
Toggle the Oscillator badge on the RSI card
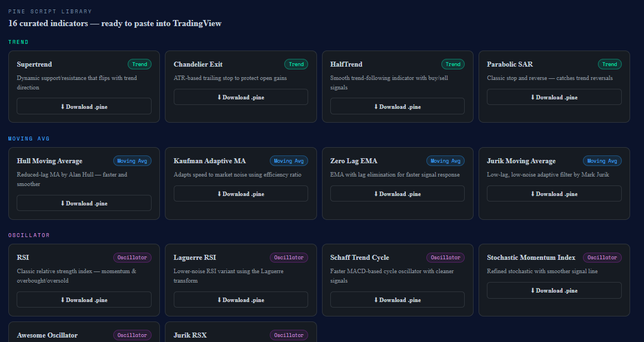coord(132,257)
